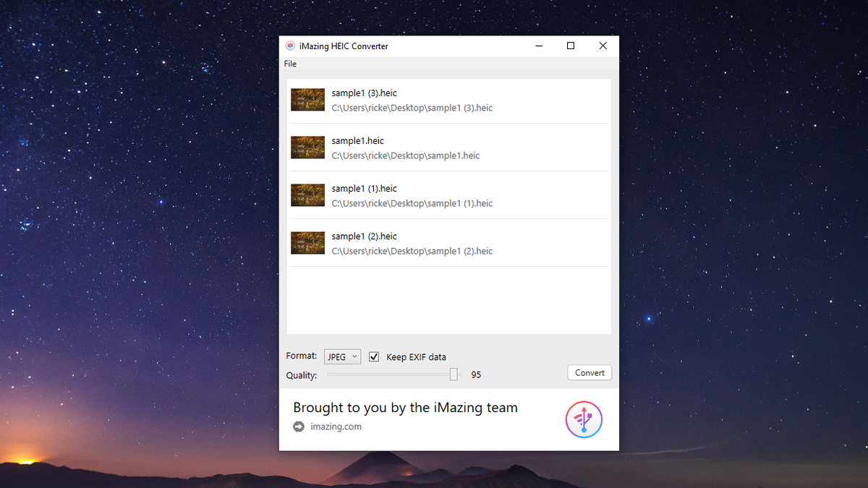The image size is (868, 488).
Task: Click the sample1 (1).heic thumbnail
Action: click(x=307, y=194)
